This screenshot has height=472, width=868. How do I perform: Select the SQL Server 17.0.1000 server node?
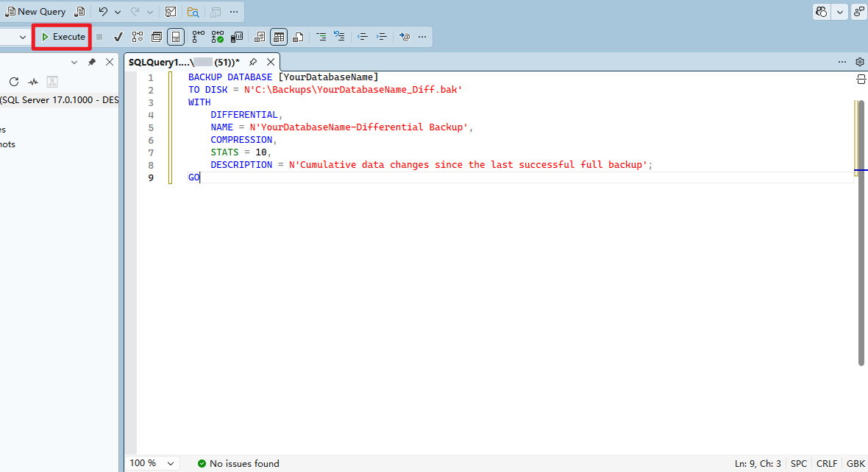click(60, 100)
